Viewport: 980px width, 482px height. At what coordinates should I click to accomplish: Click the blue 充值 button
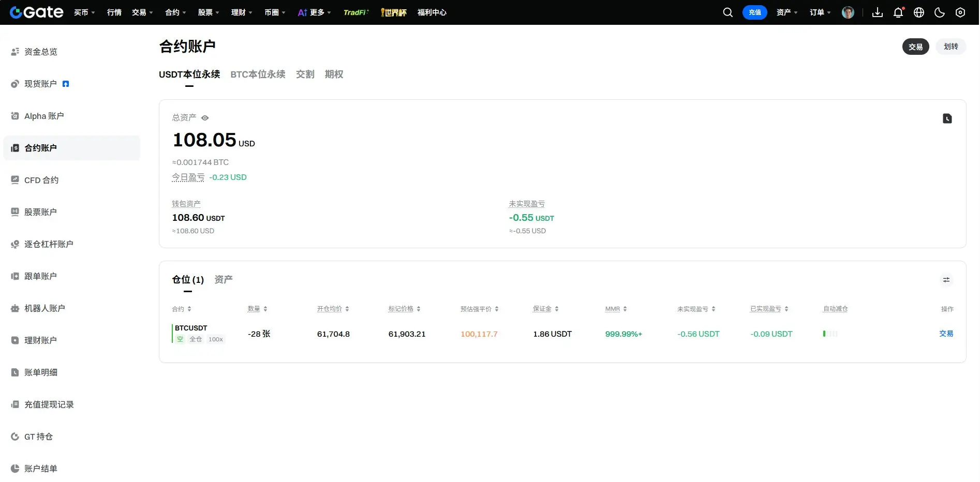click(754, 12)
